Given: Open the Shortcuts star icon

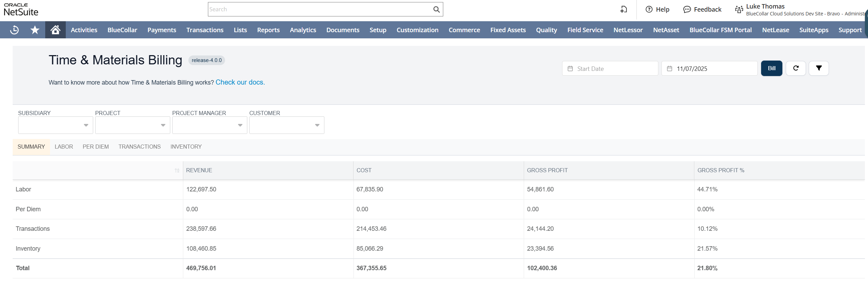Looking at the screenshot, I should (x=35, y=30).
